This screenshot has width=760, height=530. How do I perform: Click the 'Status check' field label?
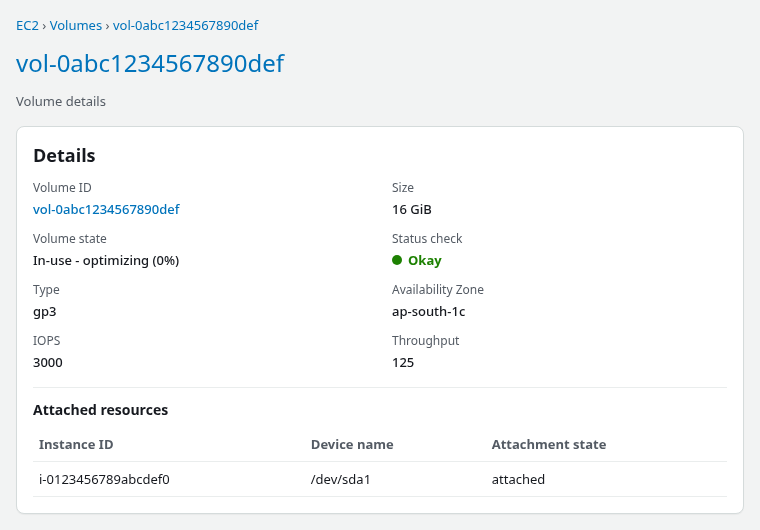pos(427,239)
